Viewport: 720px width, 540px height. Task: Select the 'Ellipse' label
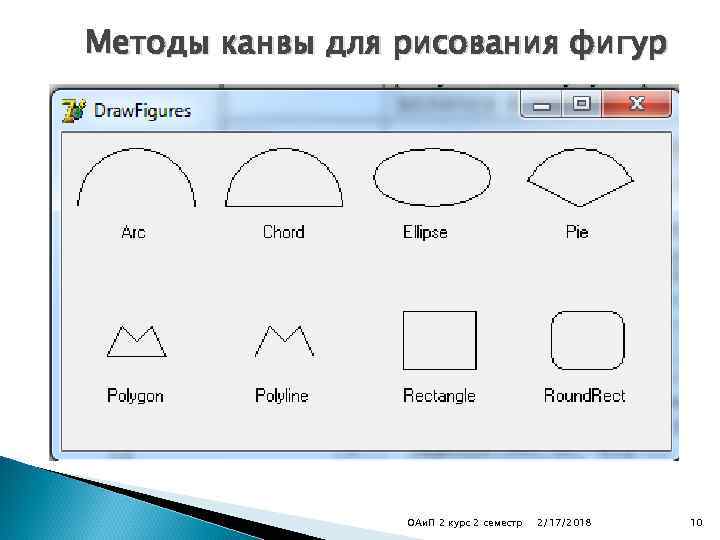point(425,232)
